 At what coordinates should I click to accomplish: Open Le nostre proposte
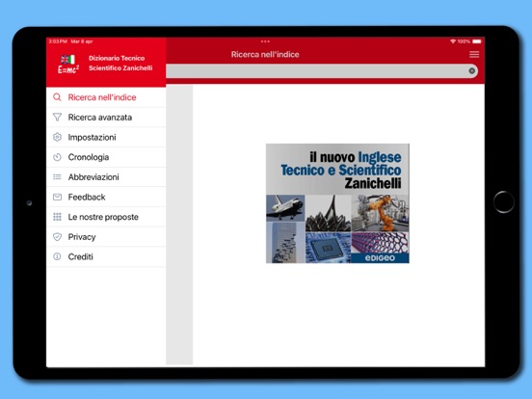[106, 217]
